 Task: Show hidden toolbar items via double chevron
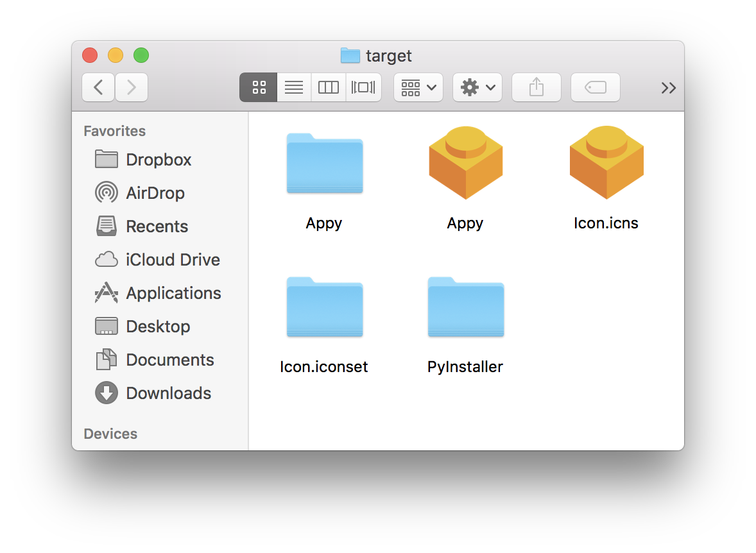(668, 88)
